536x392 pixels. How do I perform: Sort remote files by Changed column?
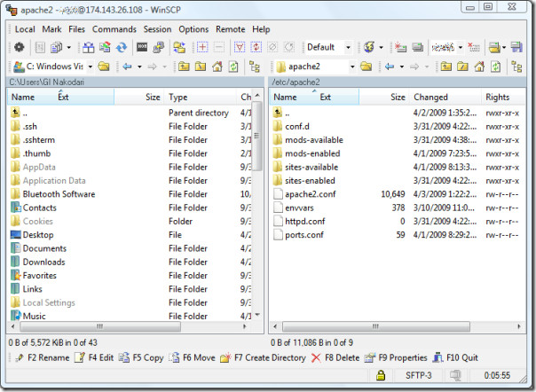pos(445,97)
